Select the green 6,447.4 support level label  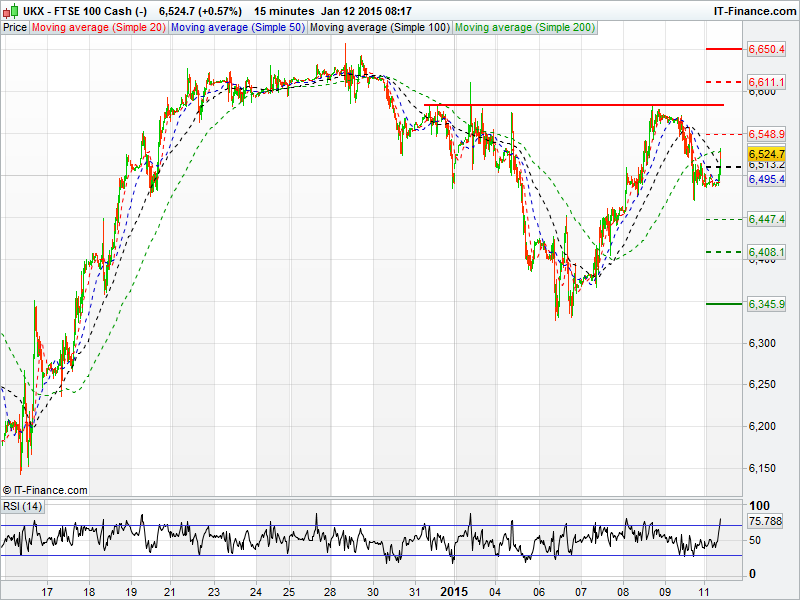tap(766, 219)
